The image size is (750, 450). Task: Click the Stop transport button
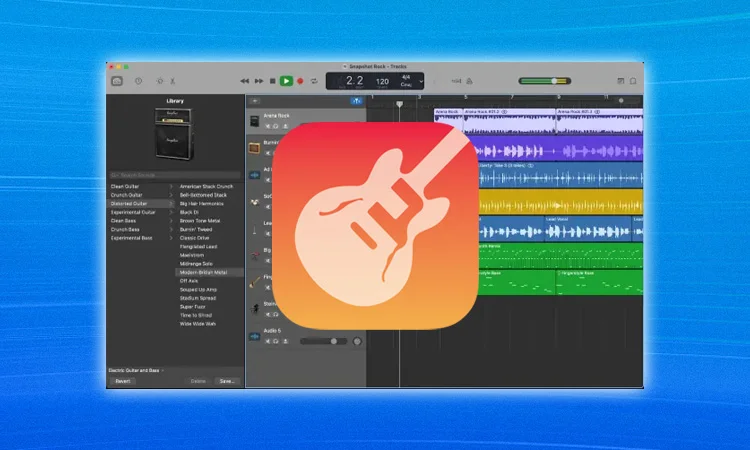[x=273, y=81]
